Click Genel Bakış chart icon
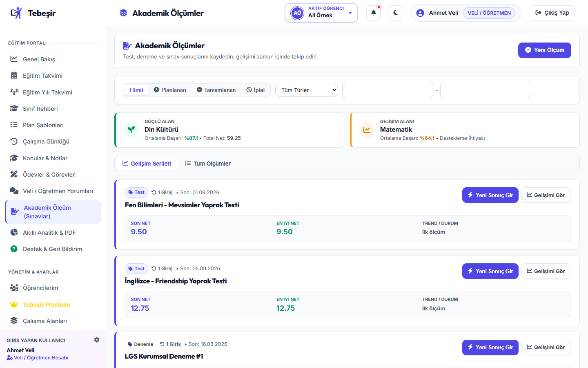This screenshot has width=588, height=368. (14, 59)
